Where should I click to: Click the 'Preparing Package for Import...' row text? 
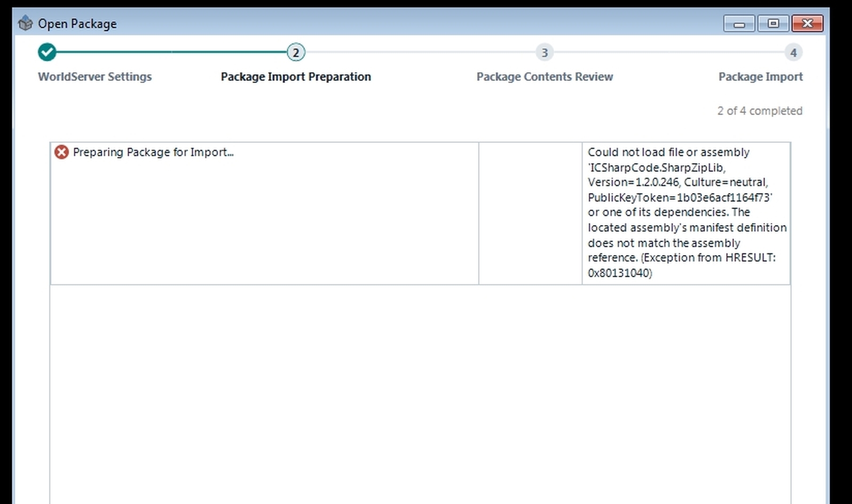[153, 152]
